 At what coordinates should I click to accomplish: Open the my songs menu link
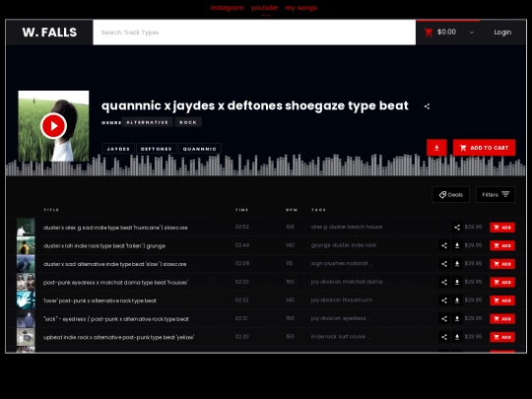coord(300,8)
